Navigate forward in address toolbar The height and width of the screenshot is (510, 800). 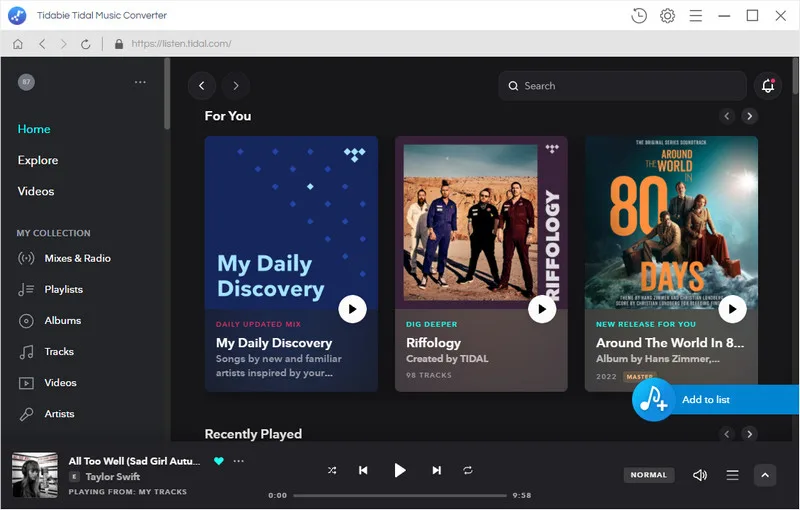tap(63, 44)
